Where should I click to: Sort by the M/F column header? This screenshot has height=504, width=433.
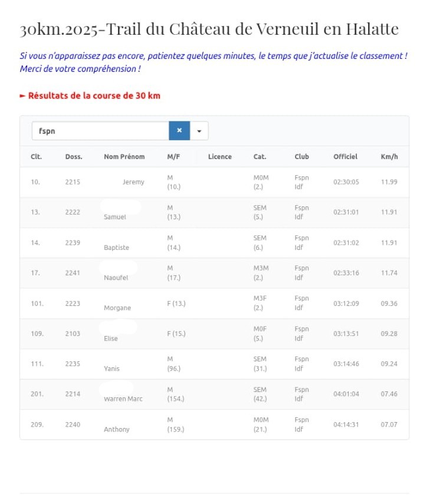174,157
